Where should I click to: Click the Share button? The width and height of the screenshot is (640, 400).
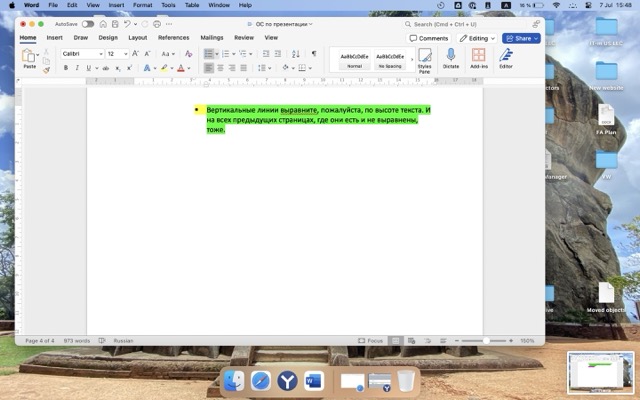tap(521, 38)
